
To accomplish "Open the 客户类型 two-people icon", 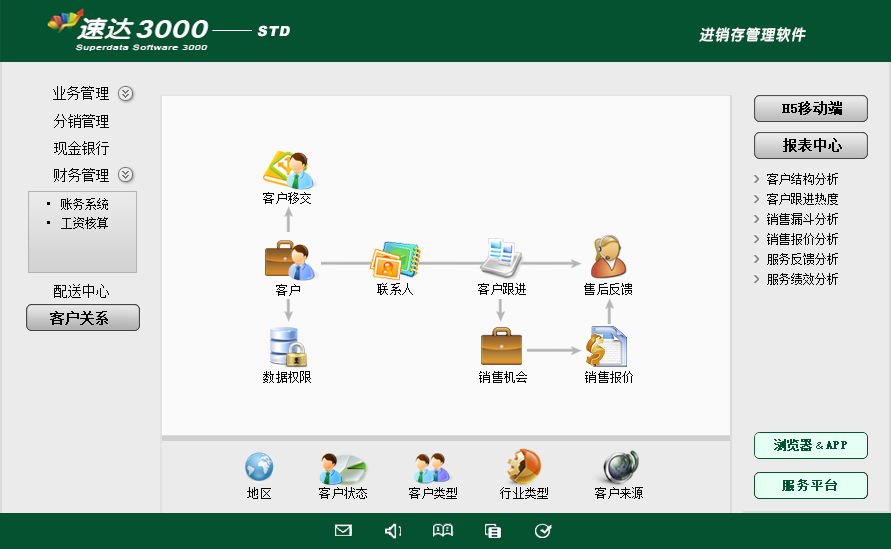I will (432, 468).
